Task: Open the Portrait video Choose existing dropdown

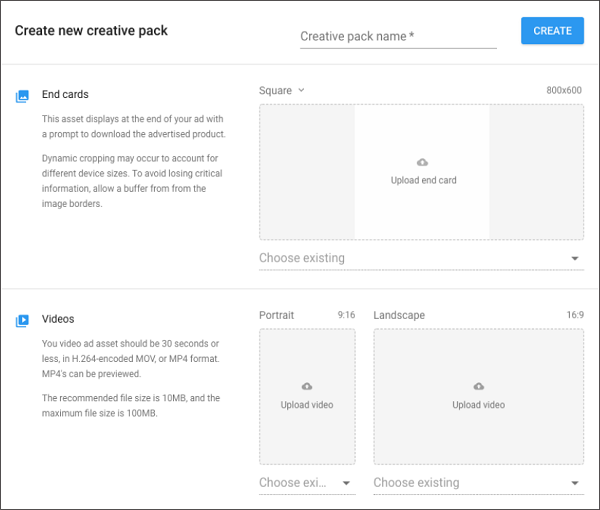Action: point(306,483)
